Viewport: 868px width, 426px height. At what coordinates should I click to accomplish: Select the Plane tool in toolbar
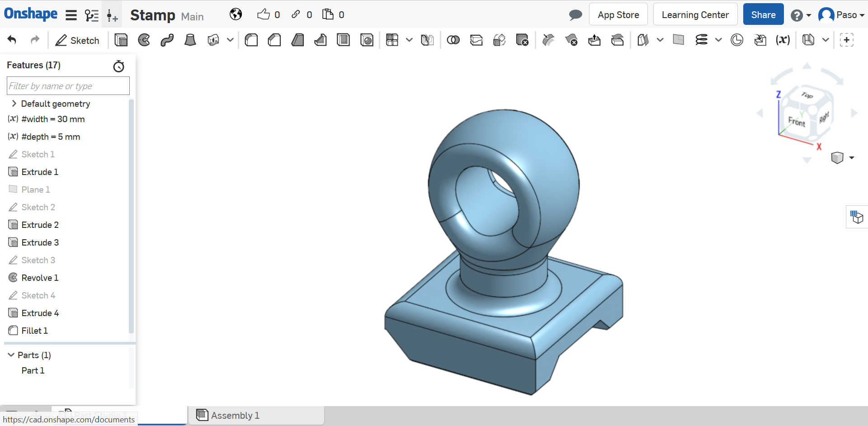click(679, 40)
